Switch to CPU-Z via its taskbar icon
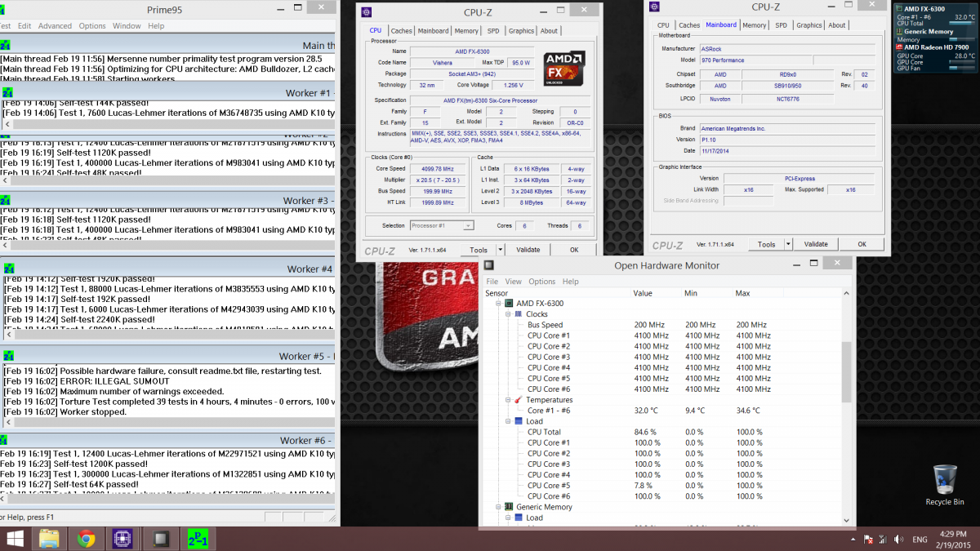 [123, 539]
